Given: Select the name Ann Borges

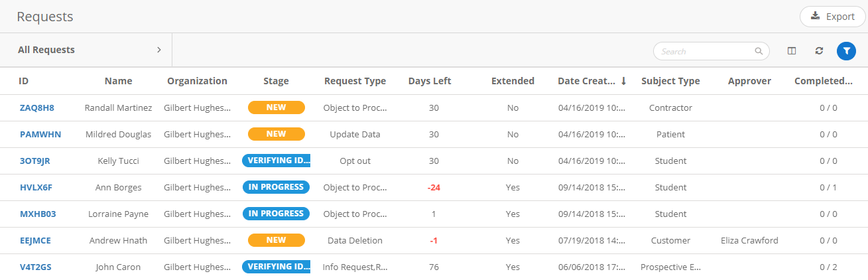Looking at the screenshot, I should click(119, 187).
